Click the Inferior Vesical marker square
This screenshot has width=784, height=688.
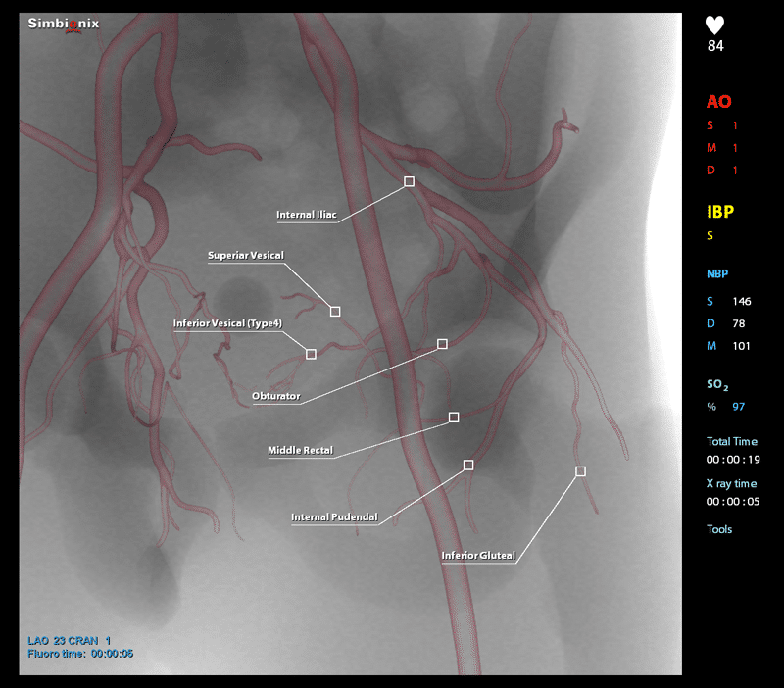[x=311, y=354]
